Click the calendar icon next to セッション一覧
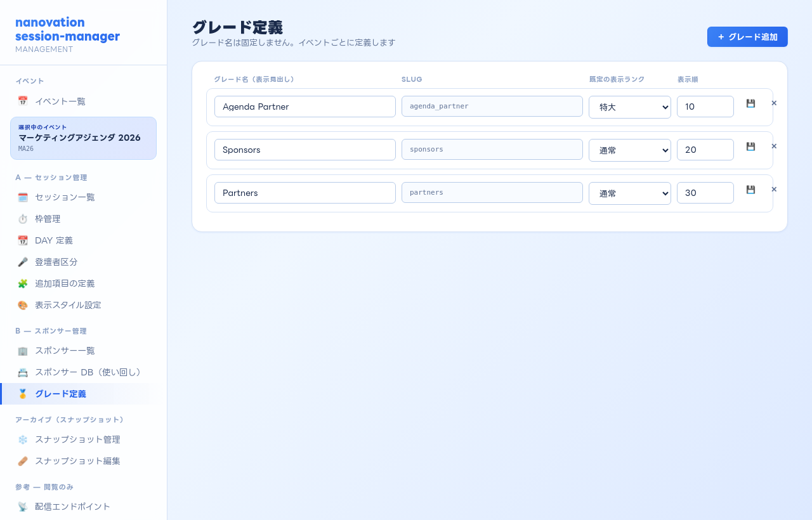 point(23,197)
